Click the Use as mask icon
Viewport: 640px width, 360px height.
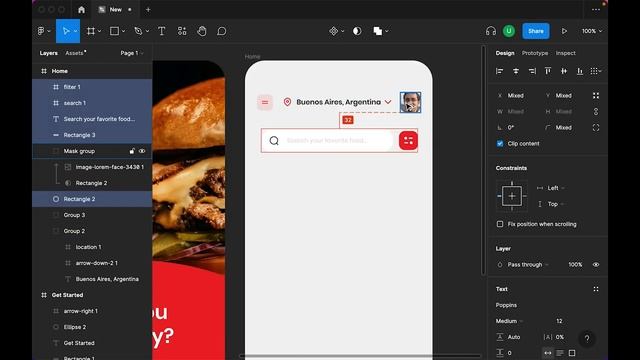click(x=357, y=31)
